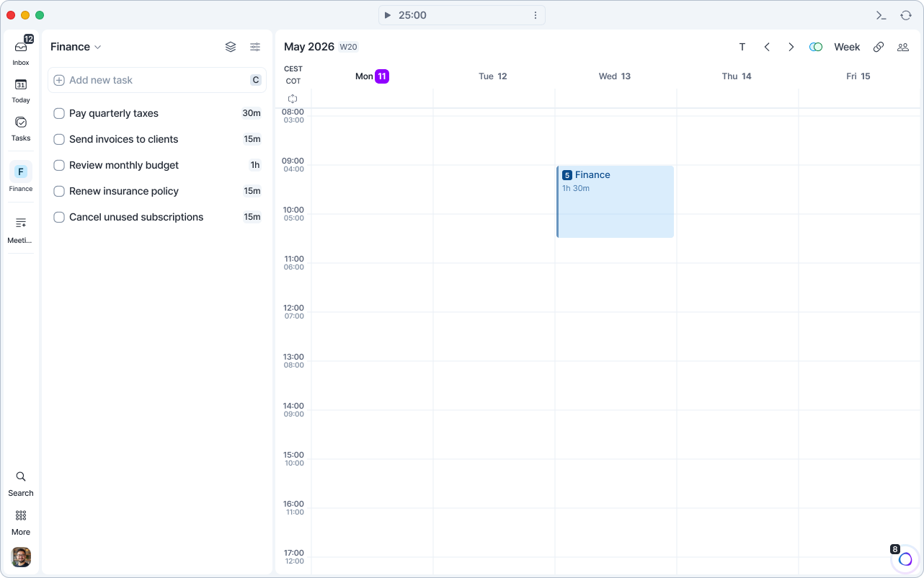Check off Renew insurance policy
The image size is (924, 578).
(59, 191)
